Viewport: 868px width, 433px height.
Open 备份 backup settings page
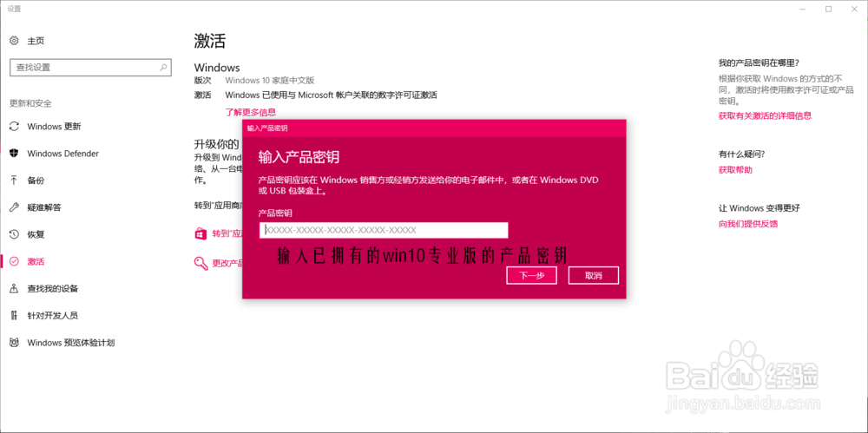(x=36, y=180)
